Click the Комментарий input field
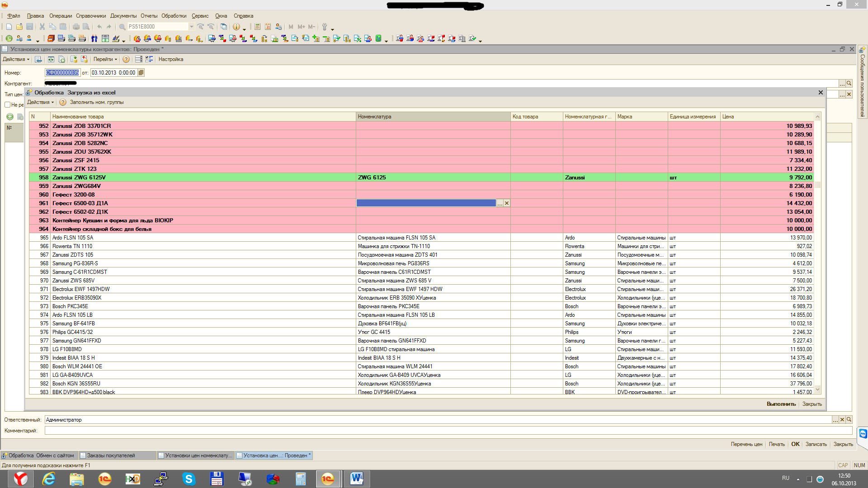 point(448,431)
